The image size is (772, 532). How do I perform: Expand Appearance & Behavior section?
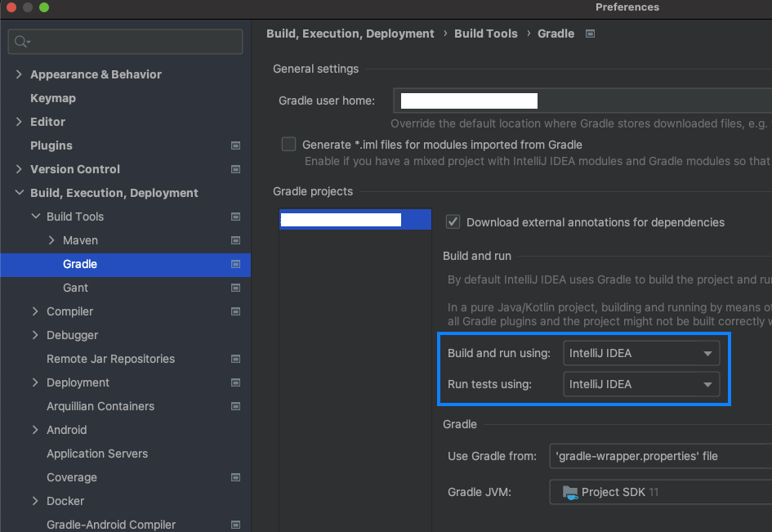click(19, 74)
